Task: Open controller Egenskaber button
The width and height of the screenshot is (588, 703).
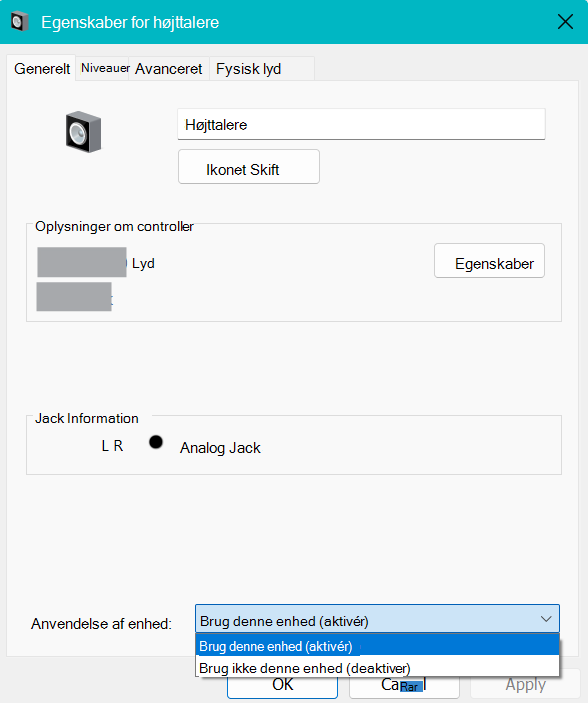Action: point(489,261)
